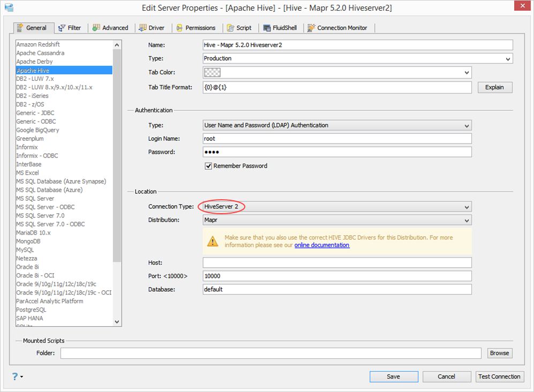Image resolution: width=534 pixels, height=392 pixels.
Task: Click the server list scroll down arrow
Action: click(x=117, y=321)
